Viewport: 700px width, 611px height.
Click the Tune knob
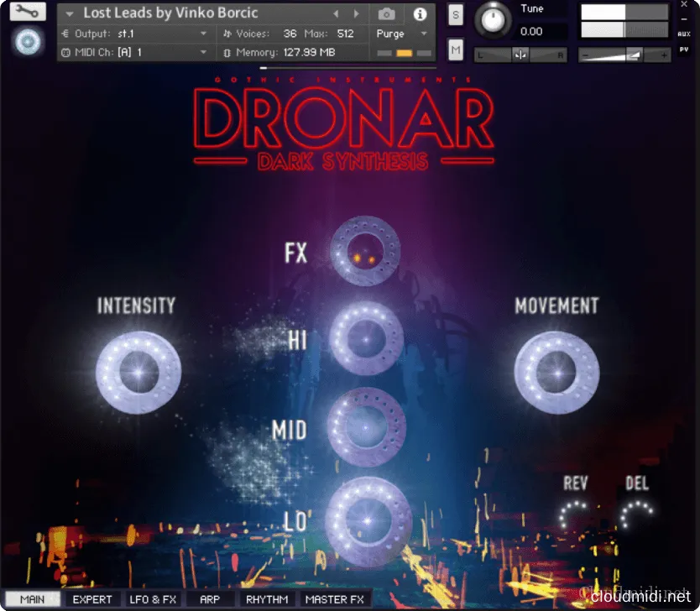(492, 21)
